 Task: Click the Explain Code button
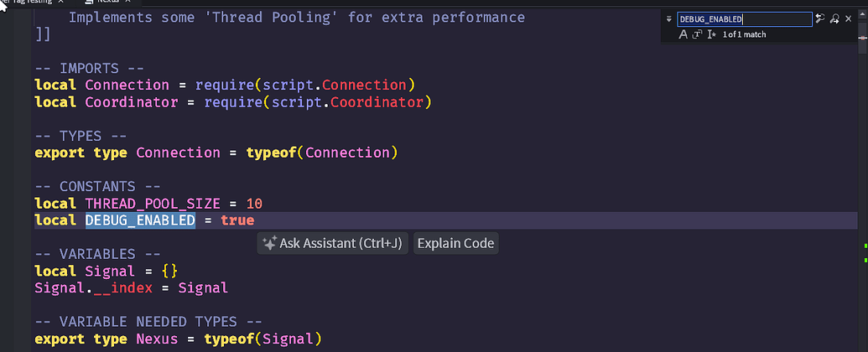point(455,244)
